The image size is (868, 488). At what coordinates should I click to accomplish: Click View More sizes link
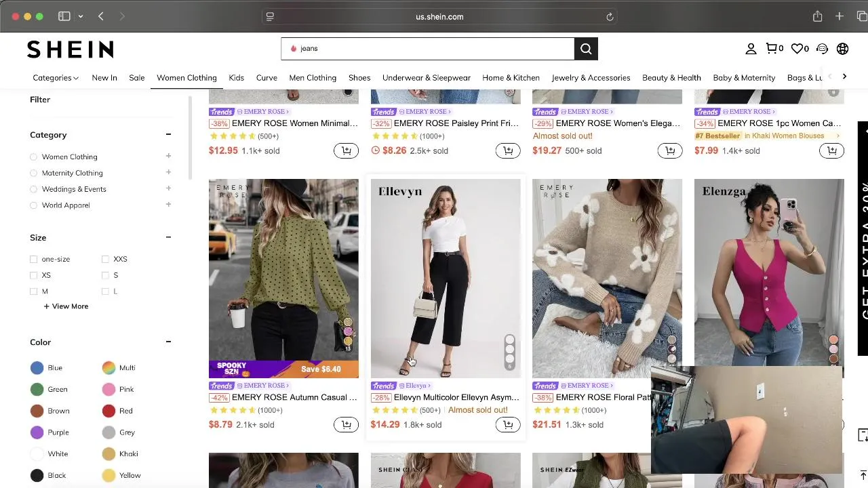[66, 306]
